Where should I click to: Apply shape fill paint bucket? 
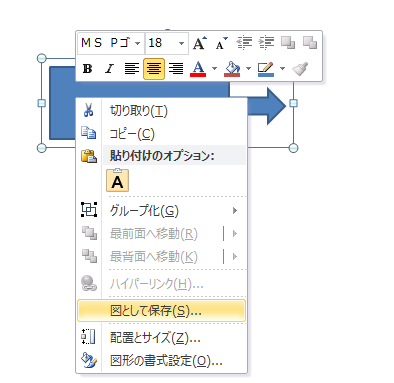(232, 69)
